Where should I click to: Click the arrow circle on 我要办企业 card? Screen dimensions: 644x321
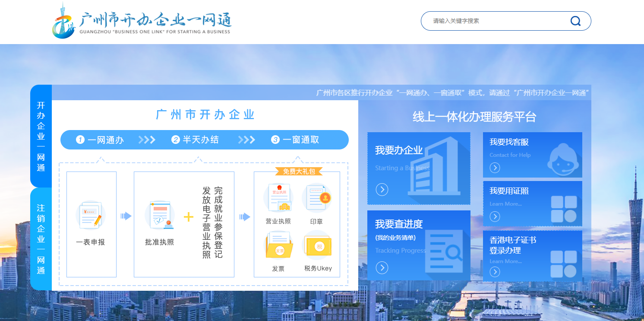pos(382,189)
